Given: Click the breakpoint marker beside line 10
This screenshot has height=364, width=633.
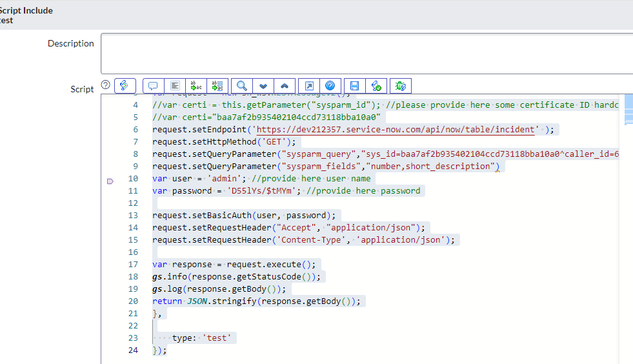Looking at the screenshot, I should pyautogui.click(x=110, y=181).
